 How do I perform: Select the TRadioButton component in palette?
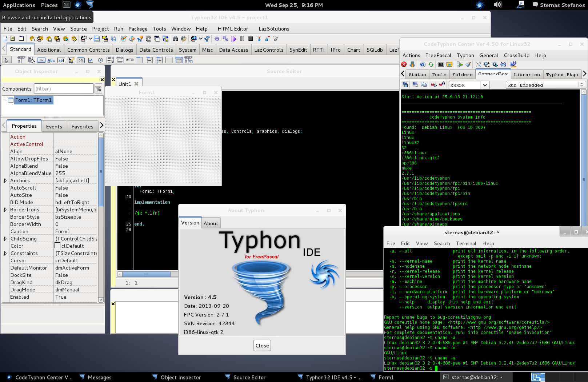[x=101, y=60]
